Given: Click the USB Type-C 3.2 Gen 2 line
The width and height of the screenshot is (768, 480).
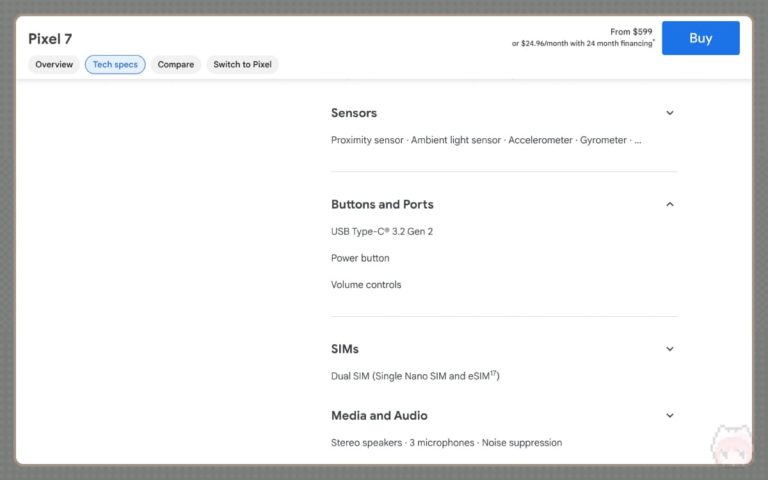Looking at the screenshot, I should coord(382,231).
